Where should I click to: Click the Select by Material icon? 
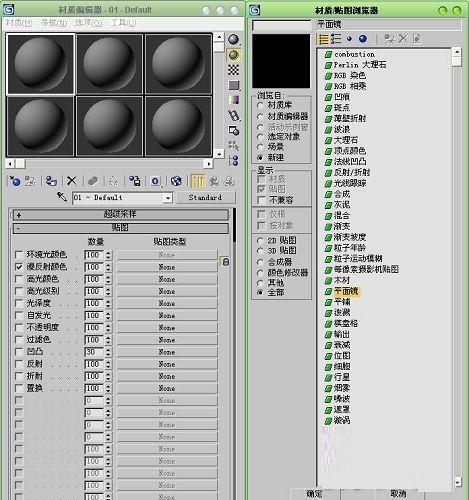pos(234,146)
